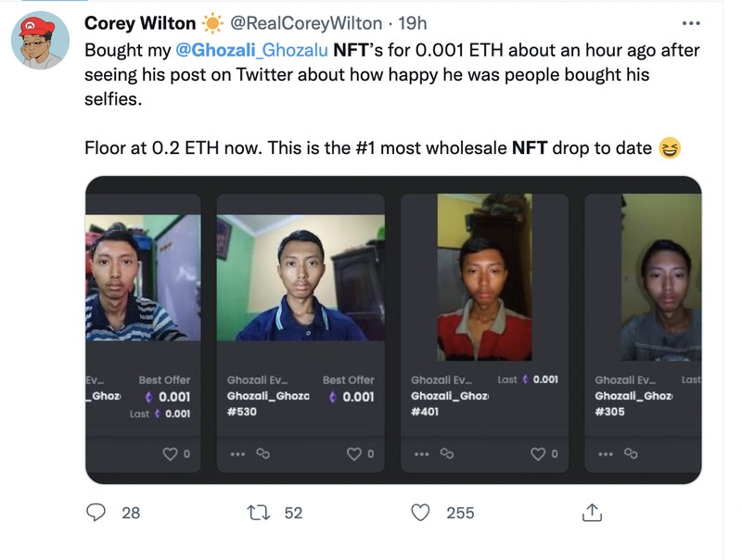The image size is (742, 560).
Task: Open the tweet's three-dot more menu
Action: (691, 22)
